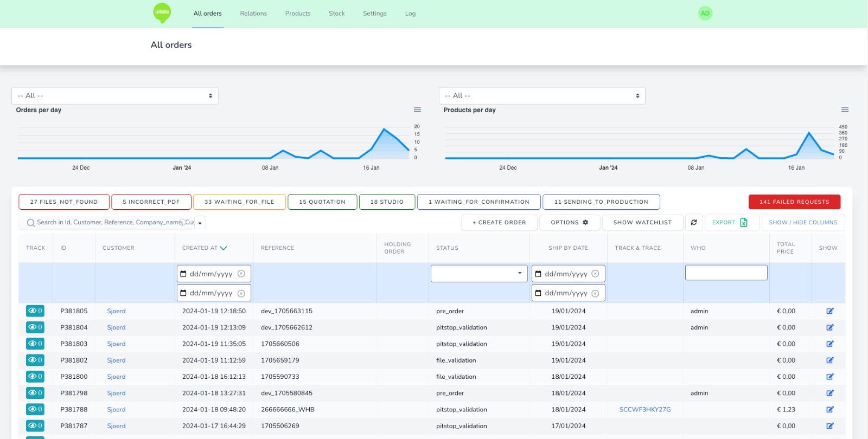Open Orders per day chart hamburger menu
This screenshot has width=868, height=439.
pyautogui.click(x=417, y=110)
